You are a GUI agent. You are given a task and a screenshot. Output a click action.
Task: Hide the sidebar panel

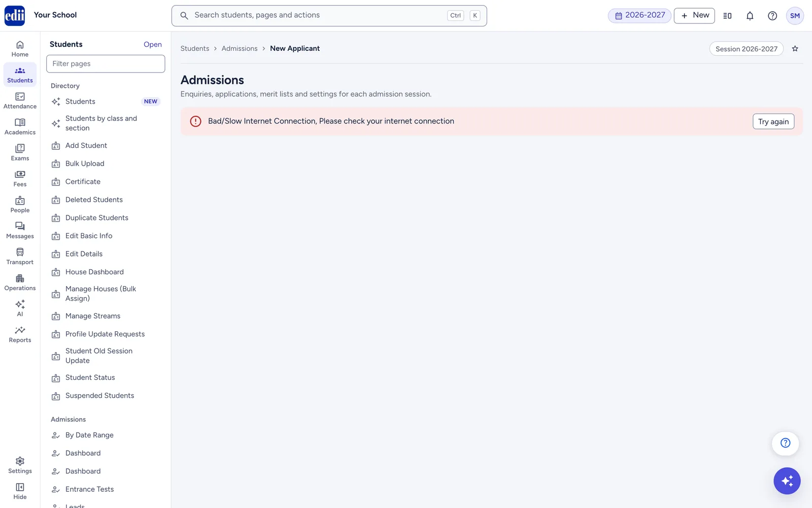click(20, 491)
